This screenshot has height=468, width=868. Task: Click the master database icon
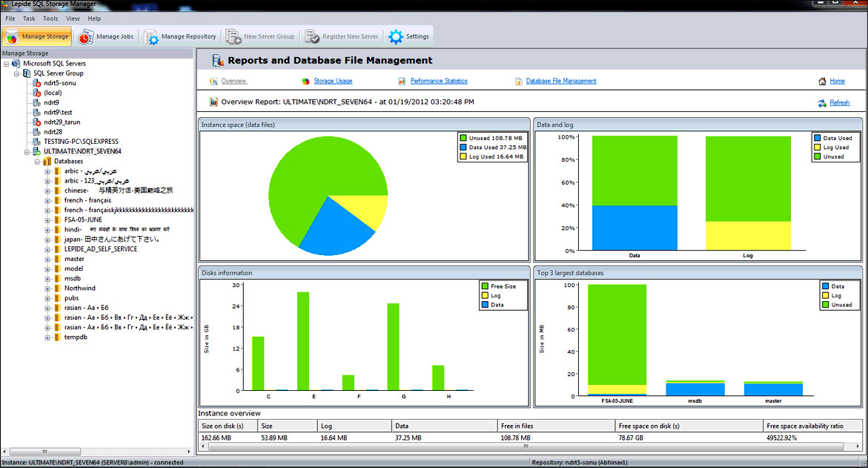(x=57, y=259)
